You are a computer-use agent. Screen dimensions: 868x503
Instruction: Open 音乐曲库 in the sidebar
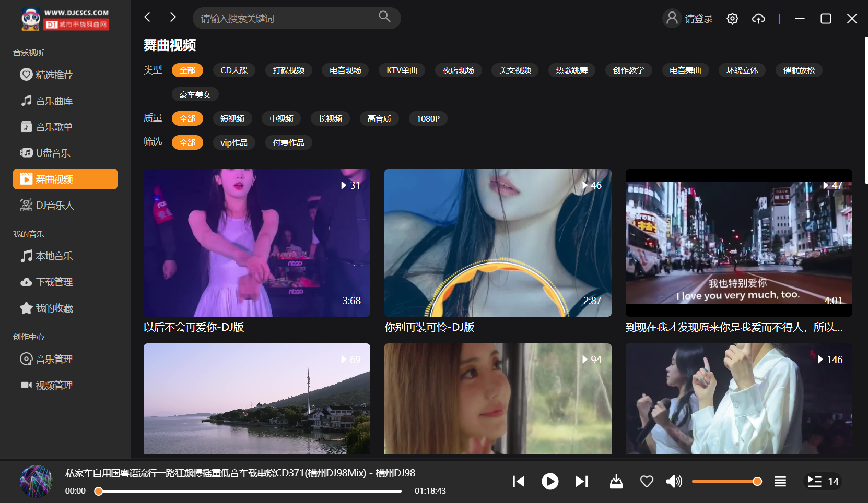[65, 101]
